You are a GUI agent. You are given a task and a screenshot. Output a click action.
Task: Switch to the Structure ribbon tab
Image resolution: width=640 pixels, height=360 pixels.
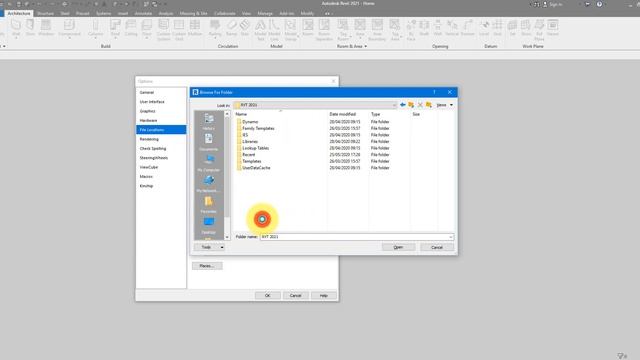(45, 13)
